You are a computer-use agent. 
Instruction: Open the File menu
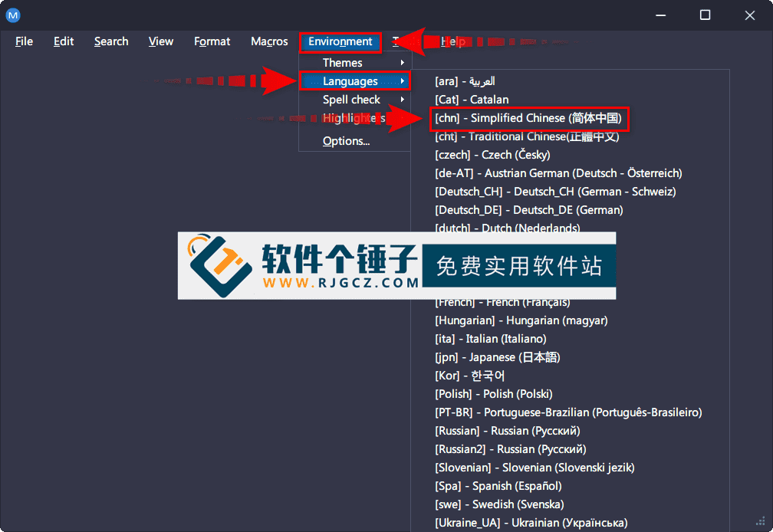point(24,41)
